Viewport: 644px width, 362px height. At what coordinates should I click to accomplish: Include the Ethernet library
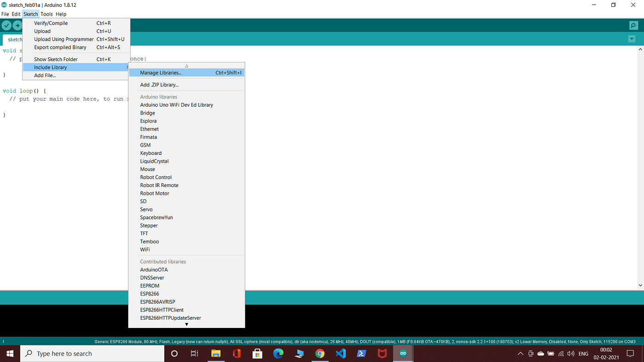(x=186, y=129)
